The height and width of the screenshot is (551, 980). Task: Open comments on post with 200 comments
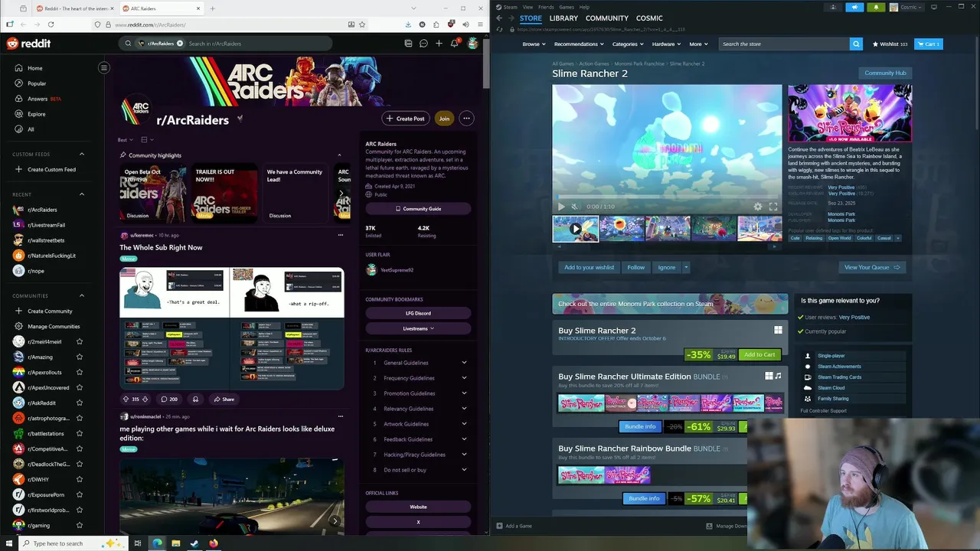tap(169, 399)
